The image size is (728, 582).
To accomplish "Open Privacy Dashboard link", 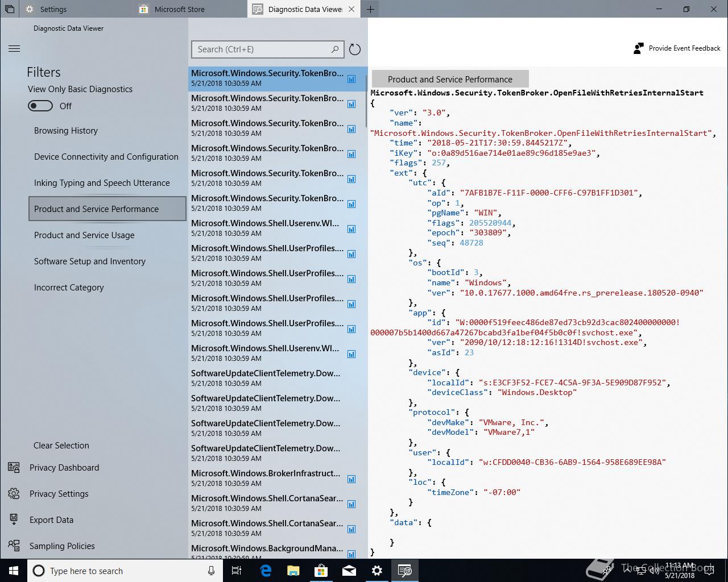I will point(64,468).
